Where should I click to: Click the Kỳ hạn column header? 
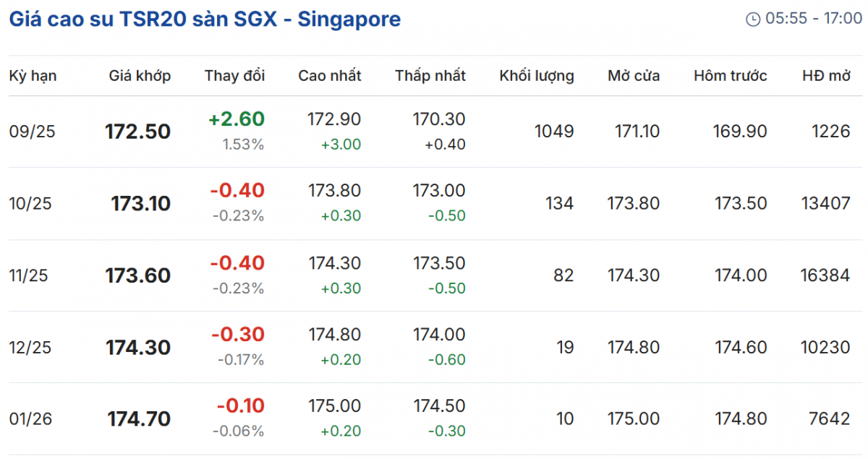(x=33, y=75)
